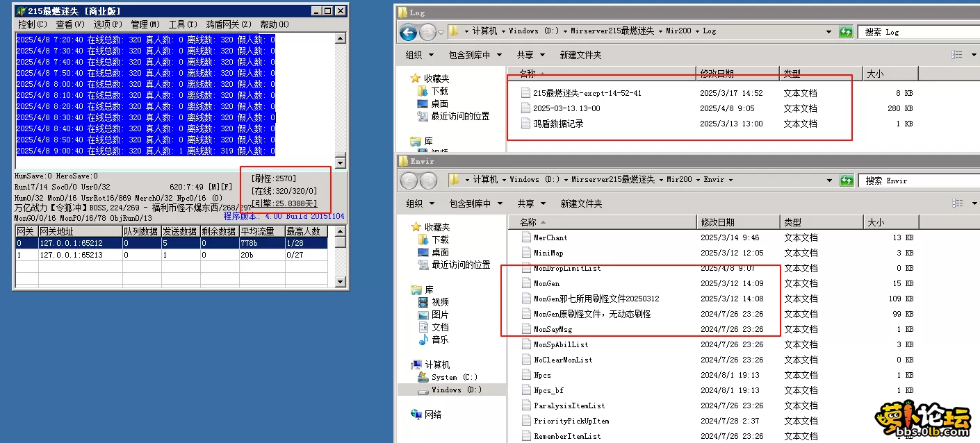The height and width of the screenshot is (443, 980).
Task: Click the Refresh icon in the Envir window
Action: point(846,181)
